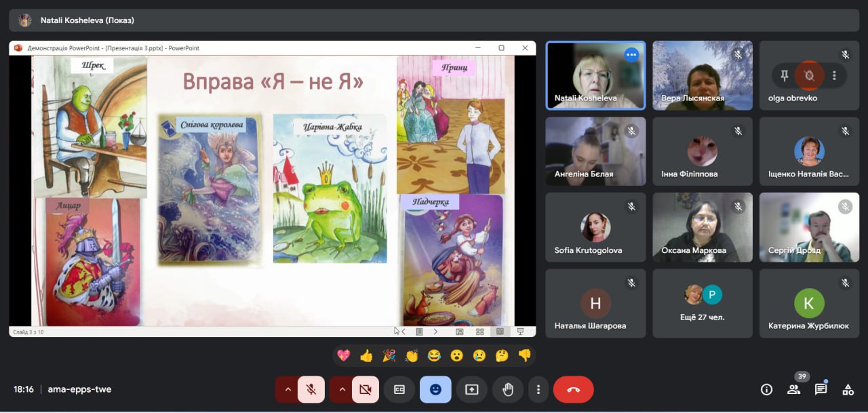Image resolution: width=868 pixels, height=413 pixels.
Task: Expand microphone audio settings arrow
Action: 288,389
